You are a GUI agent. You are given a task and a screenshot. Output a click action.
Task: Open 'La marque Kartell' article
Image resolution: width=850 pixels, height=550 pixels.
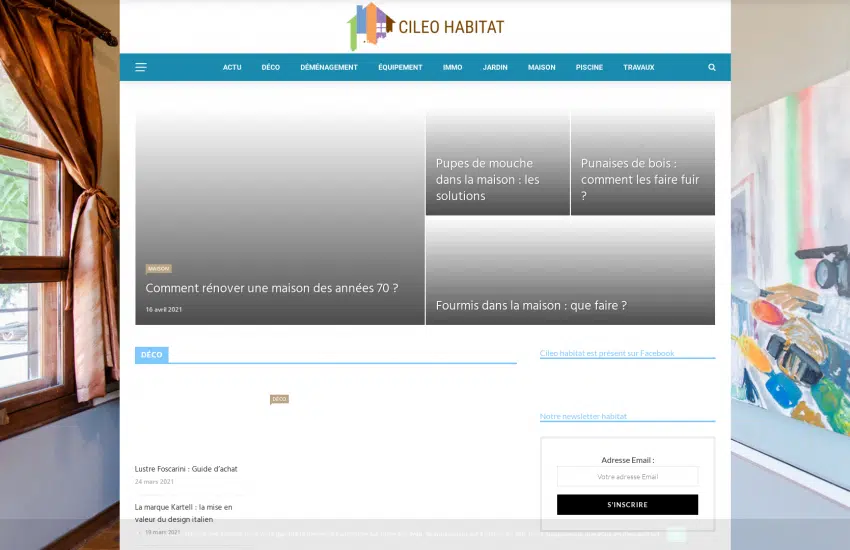tap(183, 513)
